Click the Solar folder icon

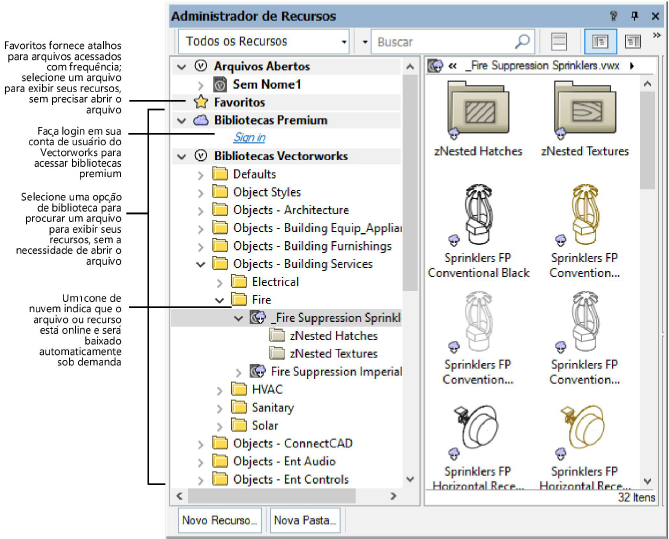(239, 425)
